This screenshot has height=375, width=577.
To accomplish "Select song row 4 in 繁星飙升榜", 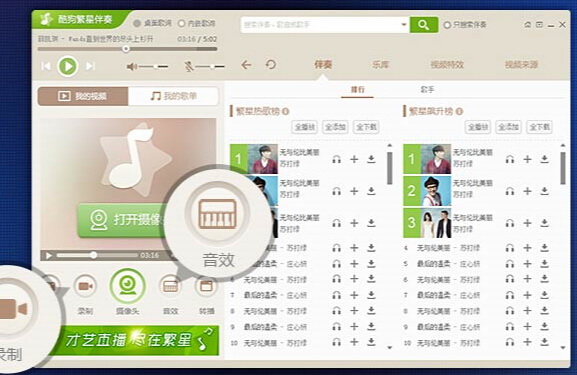I will (477, 248).
